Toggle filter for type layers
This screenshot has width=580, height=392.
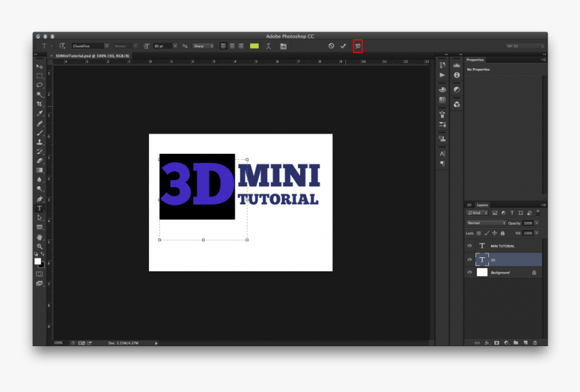(x=512, y=213)
